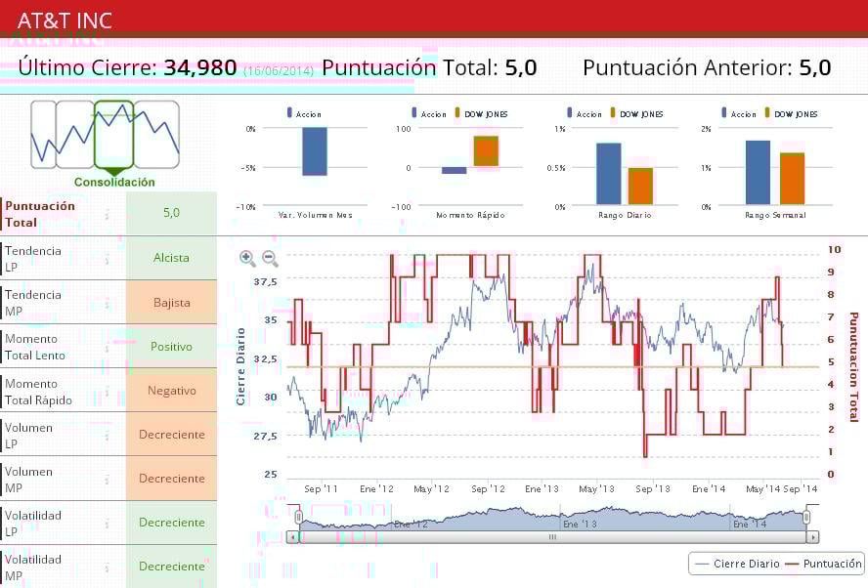Toggle Accion series in Momento Rápido chart
868x588 pixels.
[429, 113]
